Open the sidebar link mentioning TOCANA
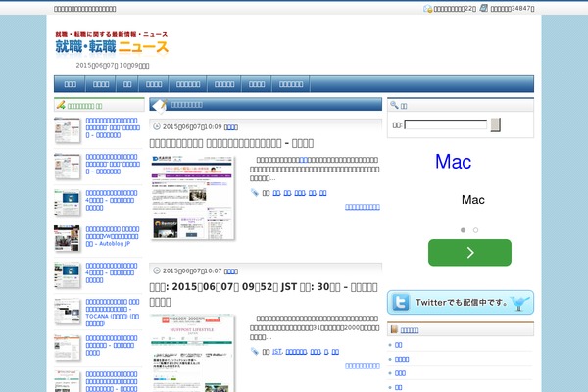 pos(112,313)
